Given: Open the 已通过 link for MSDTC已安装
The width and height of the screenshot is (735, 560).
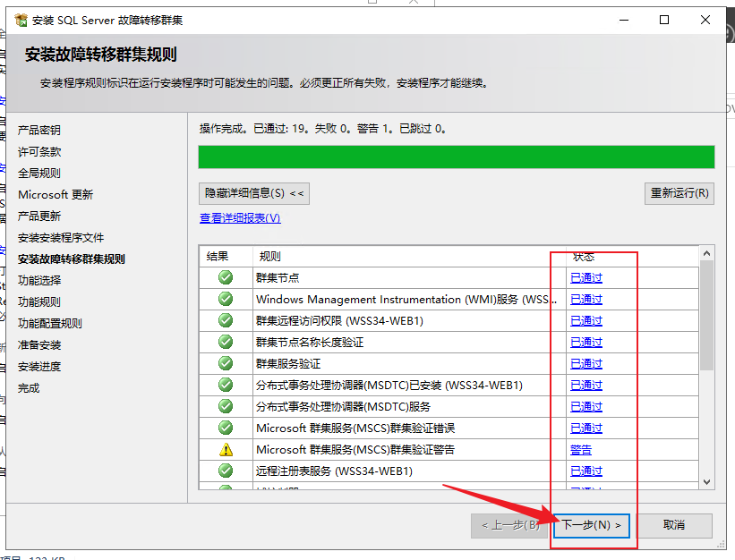Looking at the screenshot, I should coord(585,386).
